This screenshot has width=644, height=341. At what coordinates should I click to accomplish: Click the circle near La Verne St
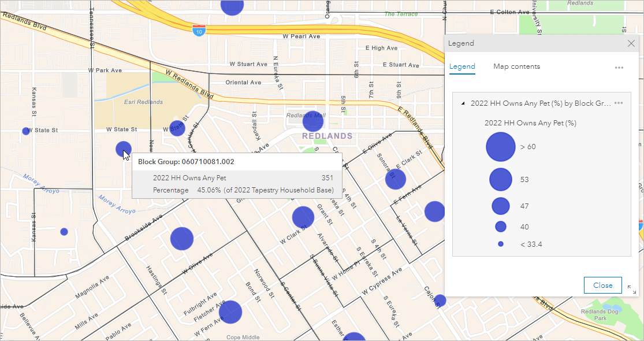(x=434, y=212)
